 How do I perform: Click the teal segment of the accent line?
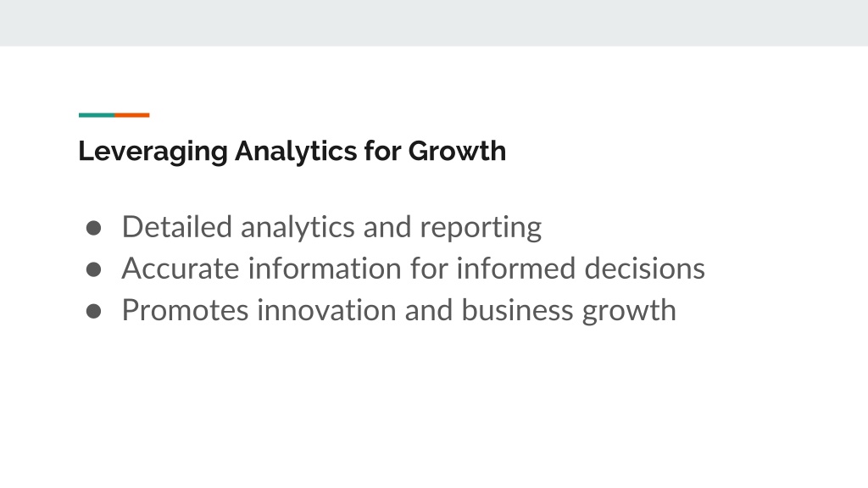pos(97,115)
